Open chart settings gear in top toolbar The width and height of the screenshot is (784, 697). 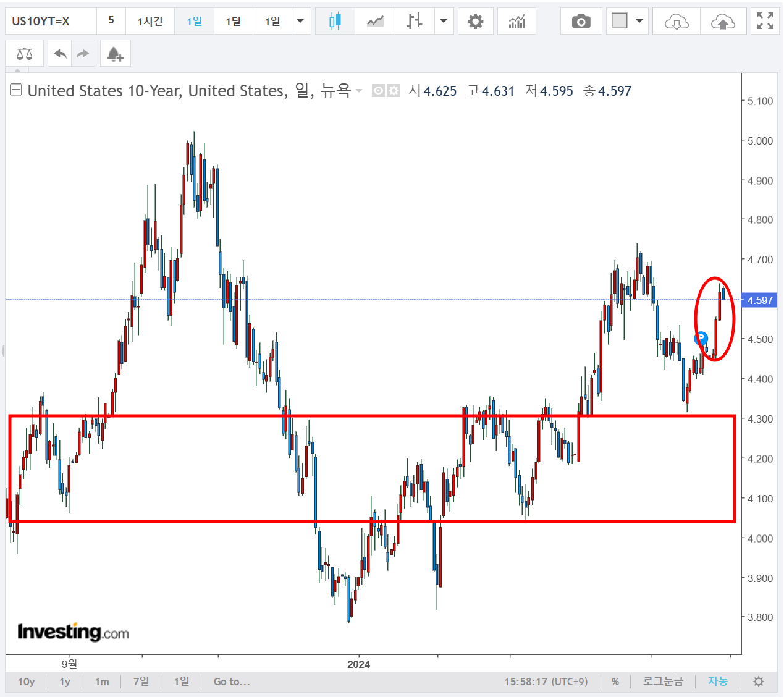(x=475, y=22)
